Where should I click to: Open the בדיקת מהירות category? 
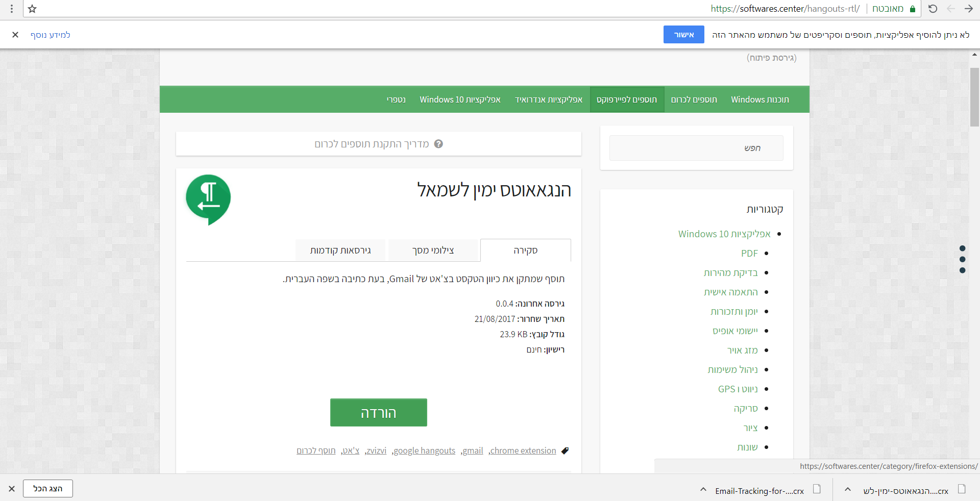[731, 272]
